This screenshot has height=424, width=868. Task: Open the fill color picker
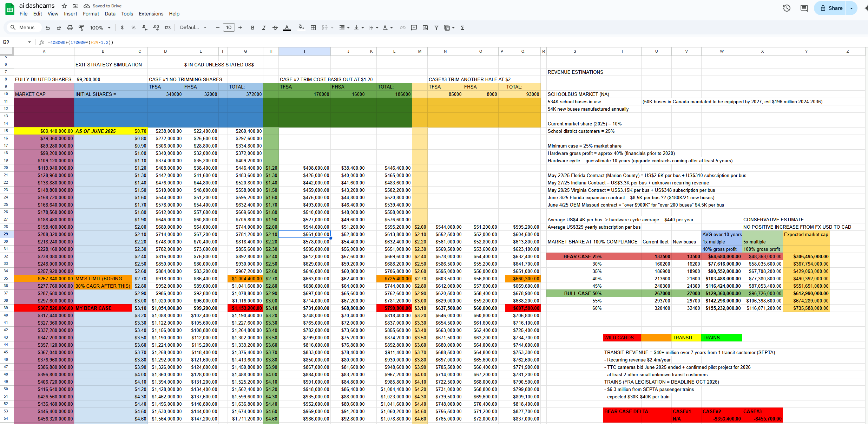coord(301,28)
